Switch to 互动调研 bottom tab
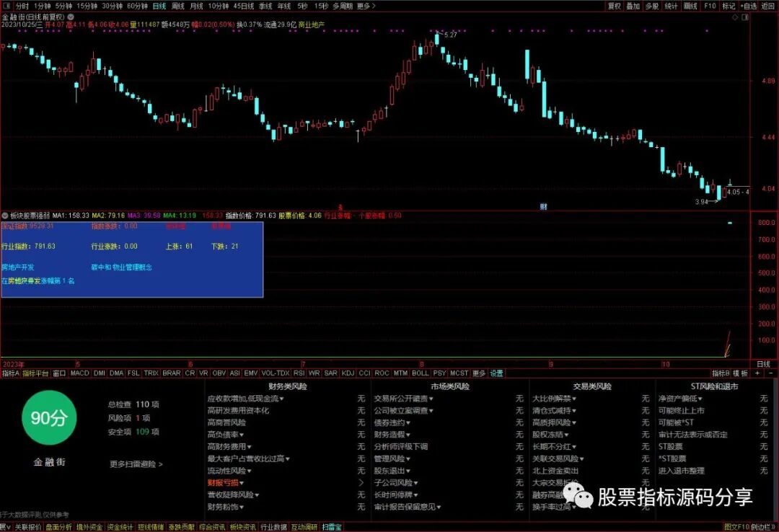 (304, 527)
